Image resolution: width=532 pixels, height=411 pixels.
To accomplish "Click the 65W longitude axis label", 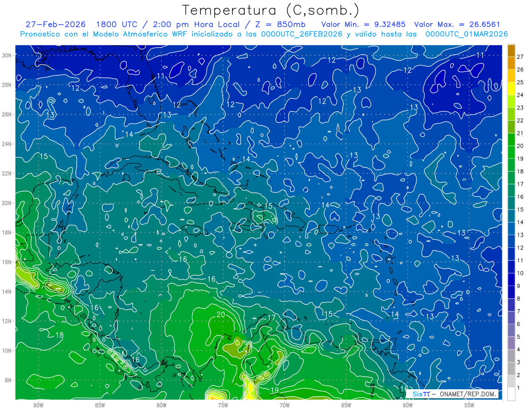I will [346, 406].
